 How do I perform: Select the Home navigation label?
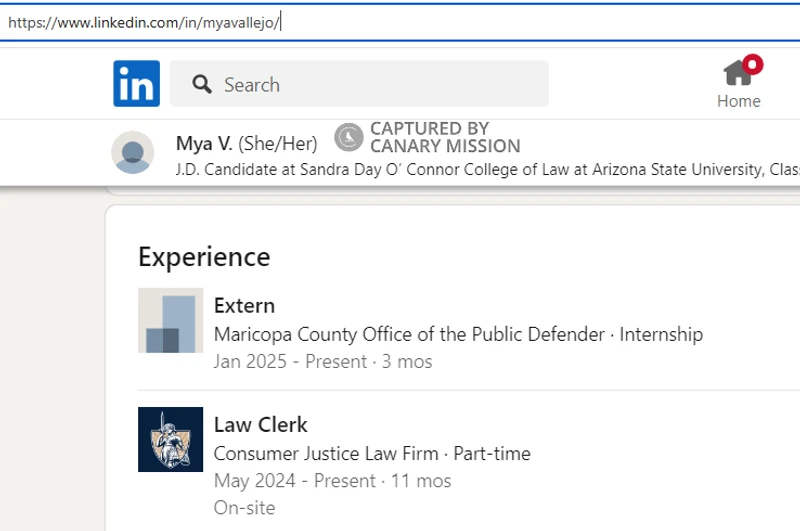[x=738, y=101]
